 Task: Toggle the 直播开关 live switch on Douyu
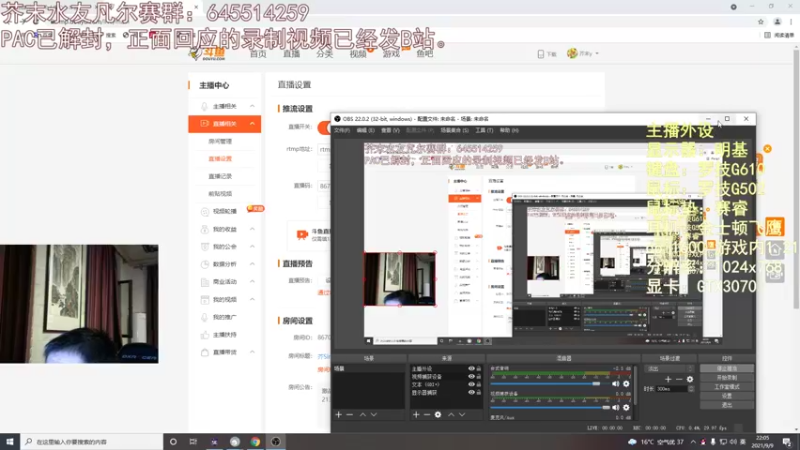pos(324,127)
